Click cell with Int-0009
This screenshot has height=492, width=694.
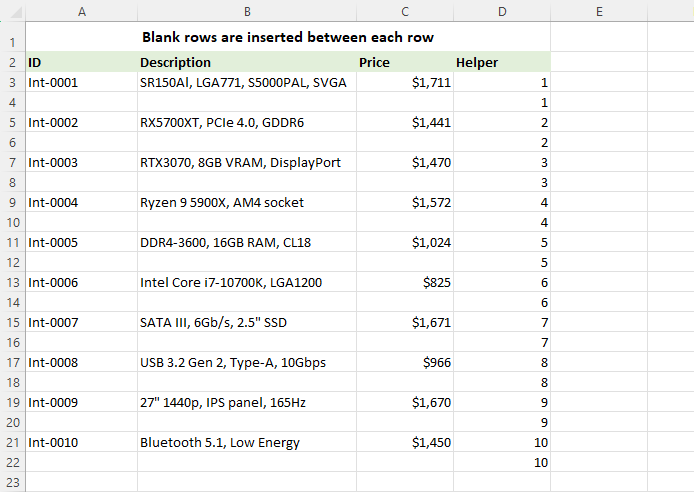tap(81, 402)
